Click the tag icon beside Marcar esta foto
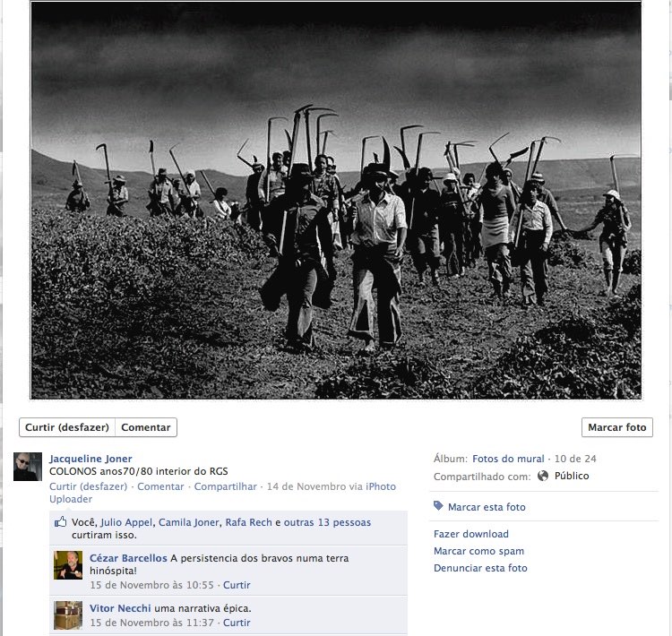The image size is (672, 636). pos(438,506)
